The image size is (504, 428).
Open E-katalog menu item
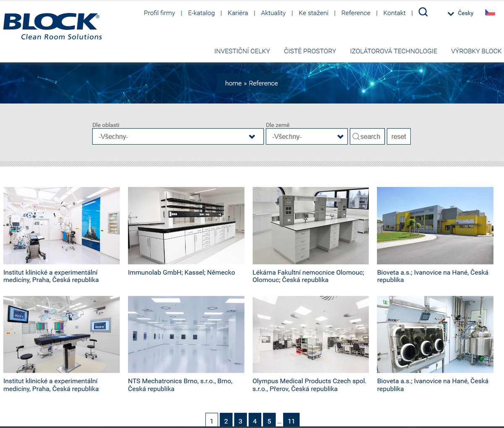pyautogui.click(x=201, y=13)
